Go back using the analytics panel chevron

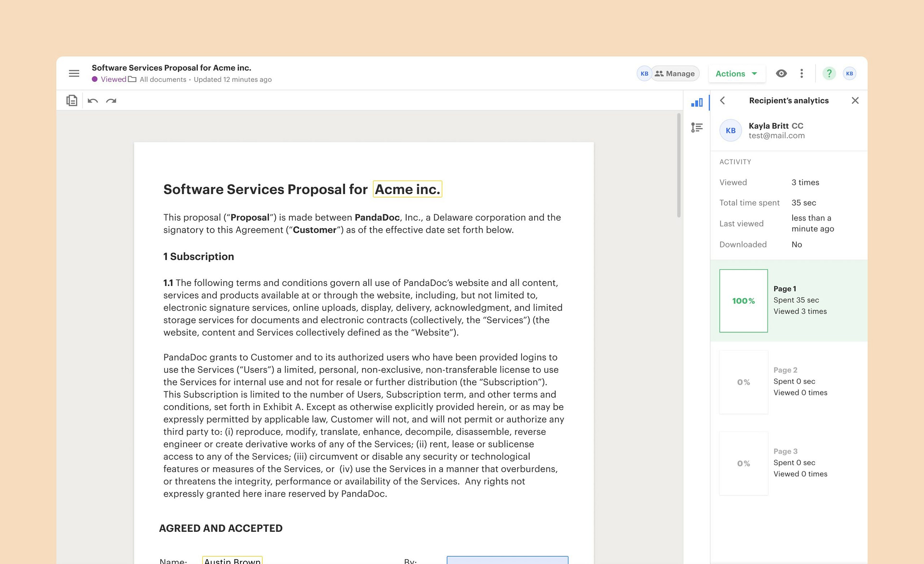[723, 101]
